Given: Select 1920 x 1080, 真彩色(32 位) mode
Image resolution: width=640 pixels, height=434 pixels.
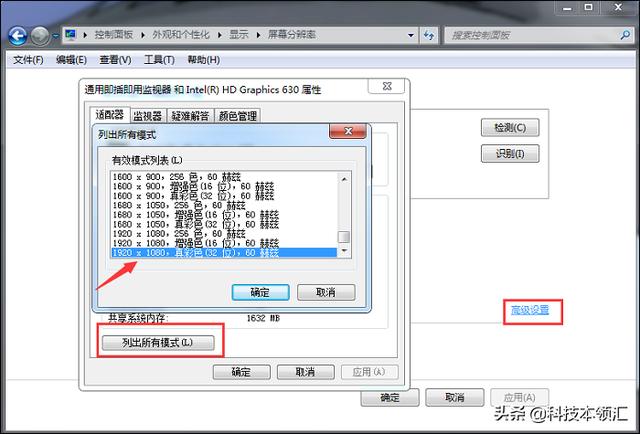Looking at the screenshot, I should (x=224, y=253).
